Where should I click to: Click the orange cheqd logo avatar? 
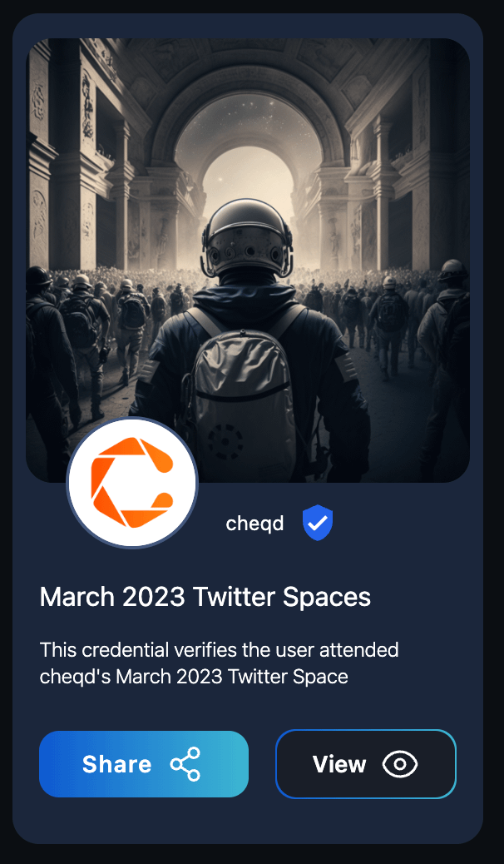(x=131, y=482)
